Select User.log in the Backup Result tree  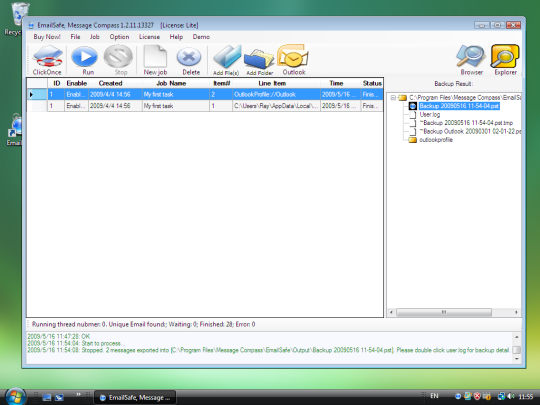tap(429, 114)
